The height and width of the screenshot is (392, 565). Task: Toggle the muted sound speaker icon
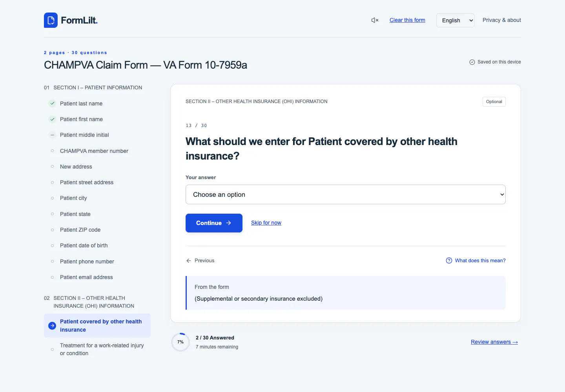pyautogui.click(x=375, y=20)
